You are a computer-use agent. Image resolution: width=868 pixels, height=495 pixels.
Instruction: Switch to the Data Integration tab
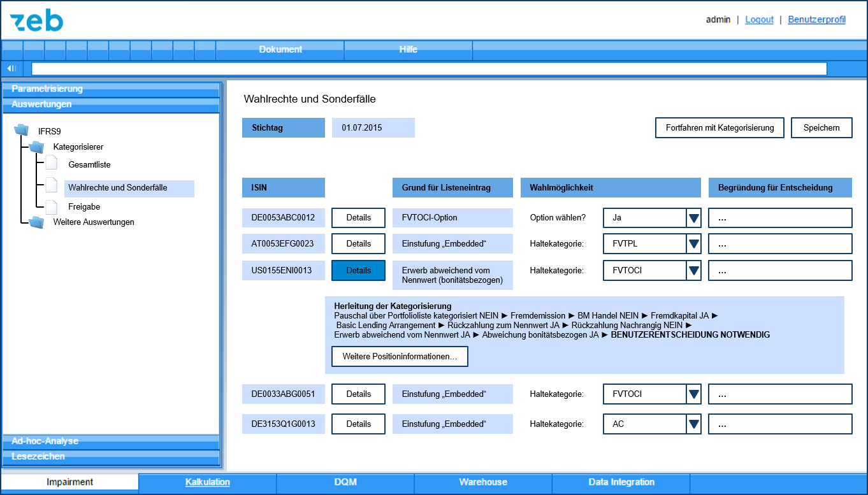[x=621, y=482]
